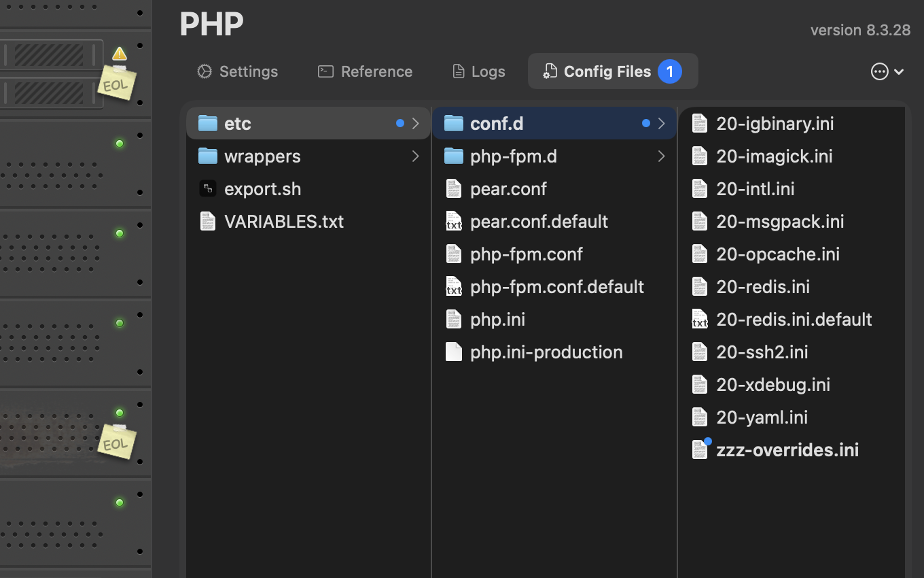
Task: Click the 20-igbinary.ini file icon
Action: click(x=700, y=123)
